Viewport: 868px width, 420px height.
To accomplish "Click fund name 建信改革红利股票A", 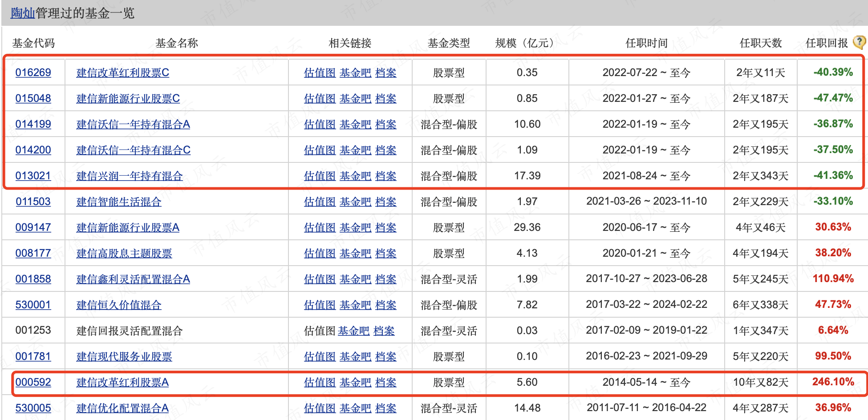I will tap(122, 382).
